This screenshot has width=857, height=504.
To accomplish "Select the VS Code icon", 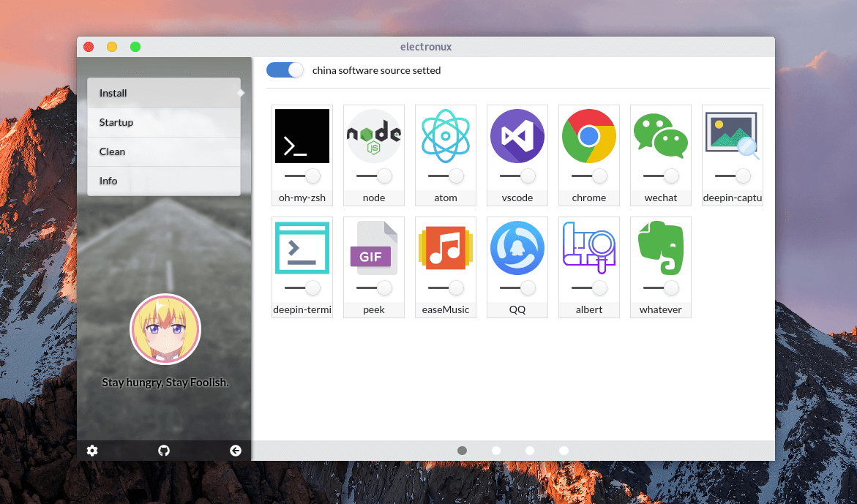I will point(517,136).
